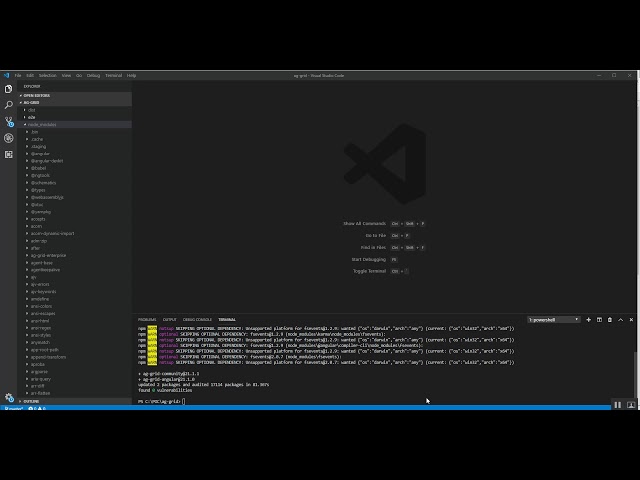Screen dimensions: 640x480
Task: Split the terminal pane
Action: [x=599, y=320]
